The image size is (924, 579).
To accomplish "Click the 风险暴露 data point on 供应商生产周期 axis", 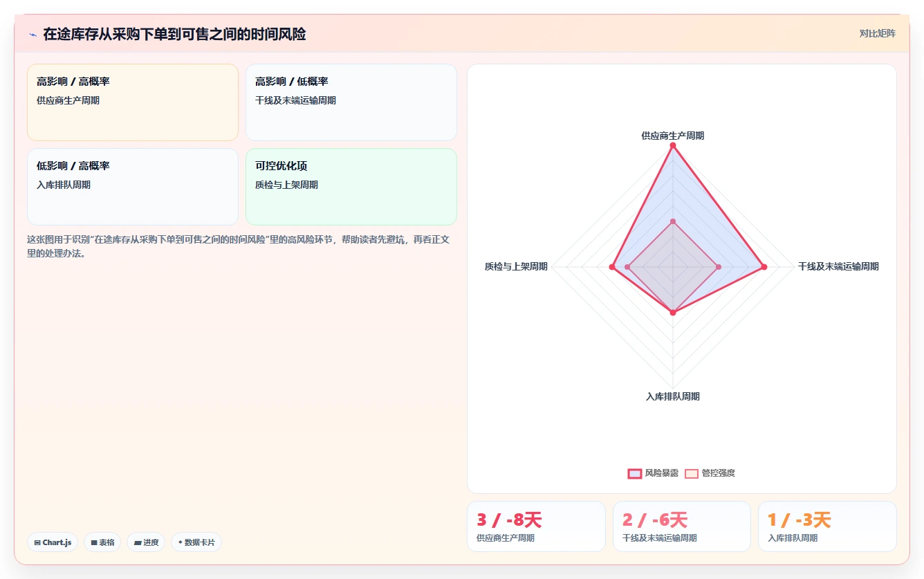I will pos(672,145).
